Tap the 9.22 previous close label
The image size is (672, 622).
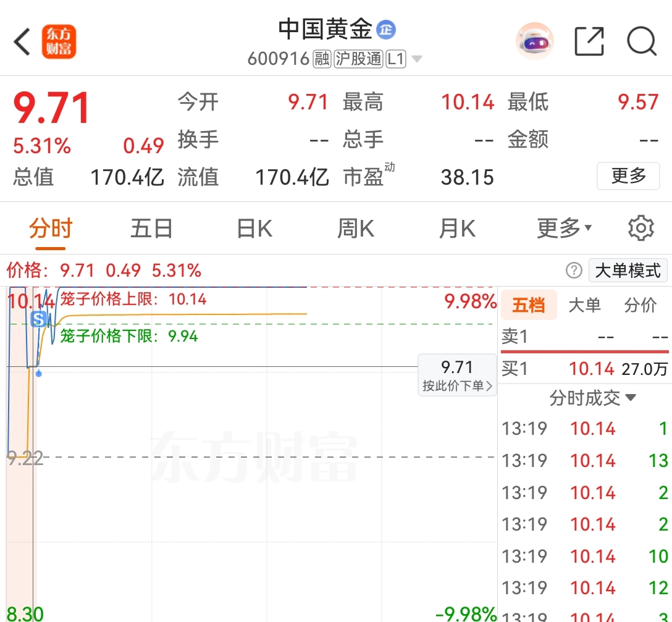[x=25, y=459]
